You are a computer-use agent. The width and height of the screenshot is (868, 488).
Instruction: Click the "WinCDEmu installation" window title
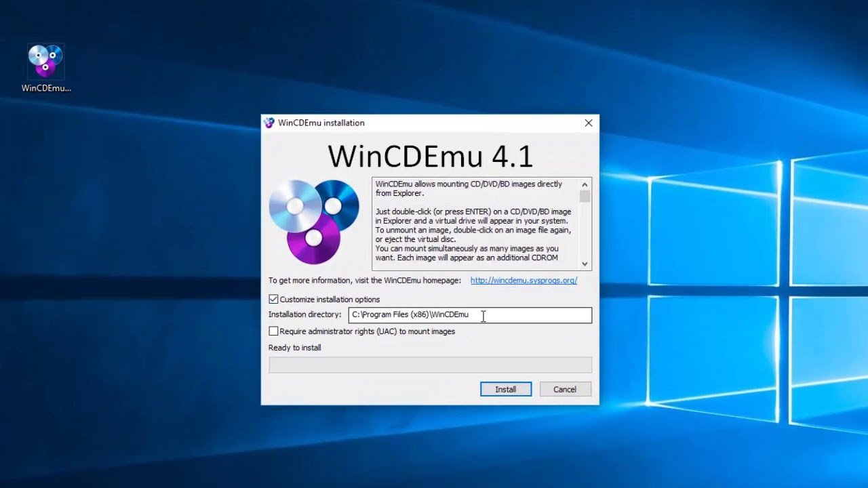tap(321, 123)
